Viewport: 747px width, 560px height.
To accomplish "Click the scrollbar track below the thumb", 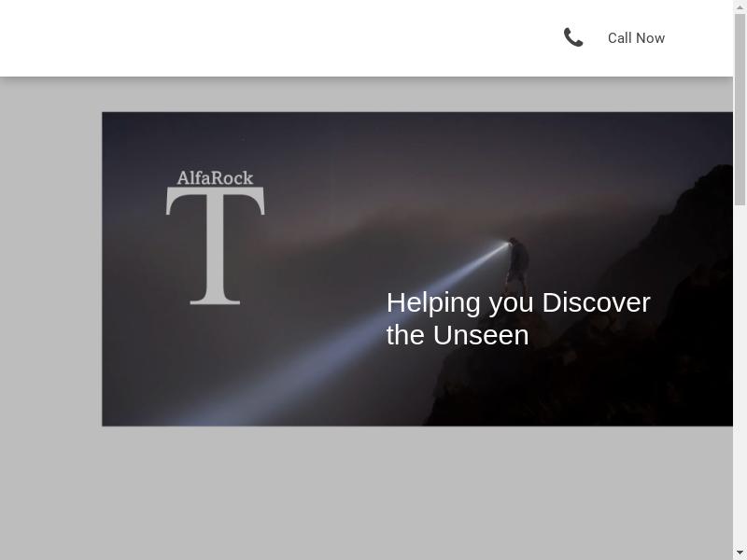I will (740, 373).
